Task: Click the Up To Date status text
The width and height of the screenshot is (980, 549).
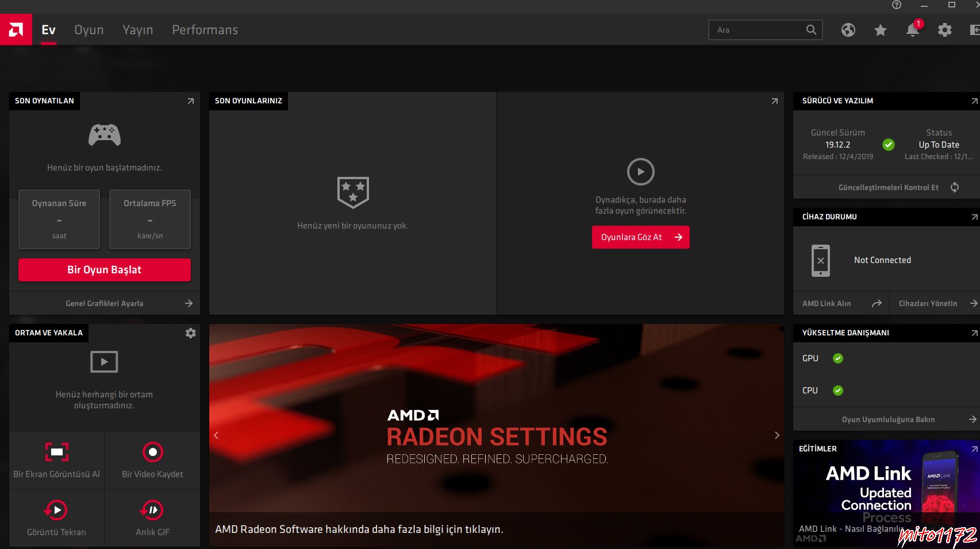Action: [939, 145]
